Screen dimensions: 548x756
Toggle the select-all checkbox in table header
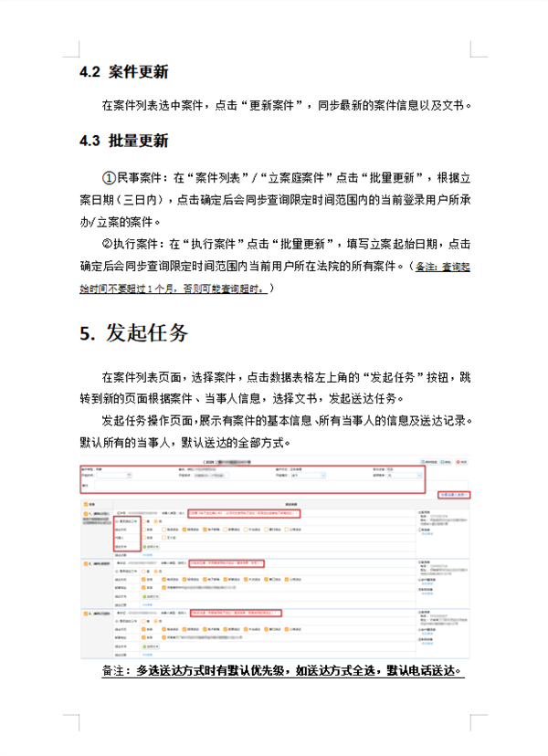86,503
